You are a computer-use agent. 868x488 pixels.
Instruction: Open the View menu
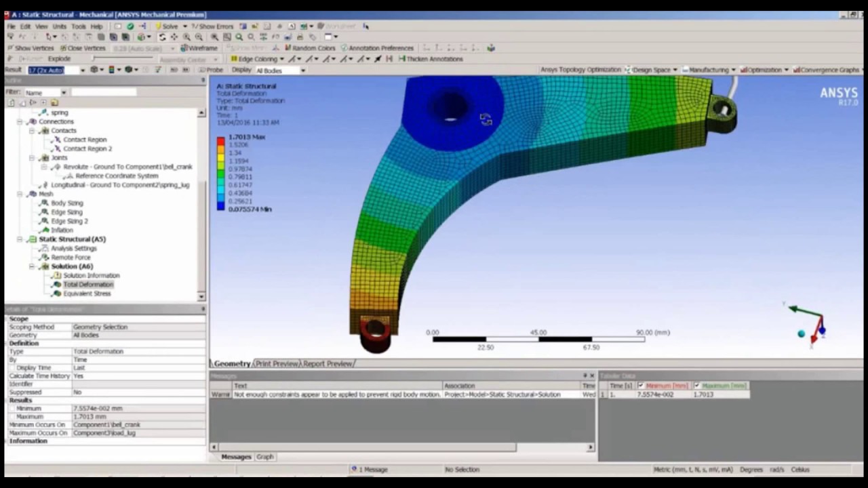click(x=41, y=26)
